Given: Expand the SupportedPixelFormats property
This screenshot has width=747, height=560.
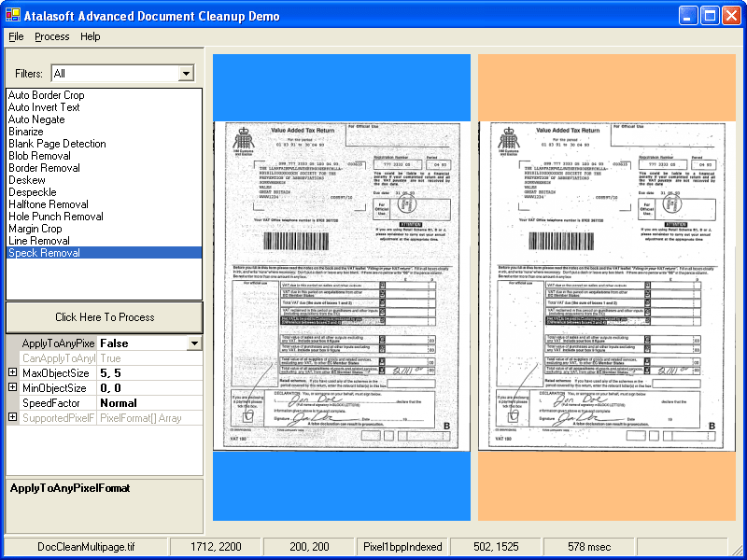Looking at the screenshot, I should (13, 417).
